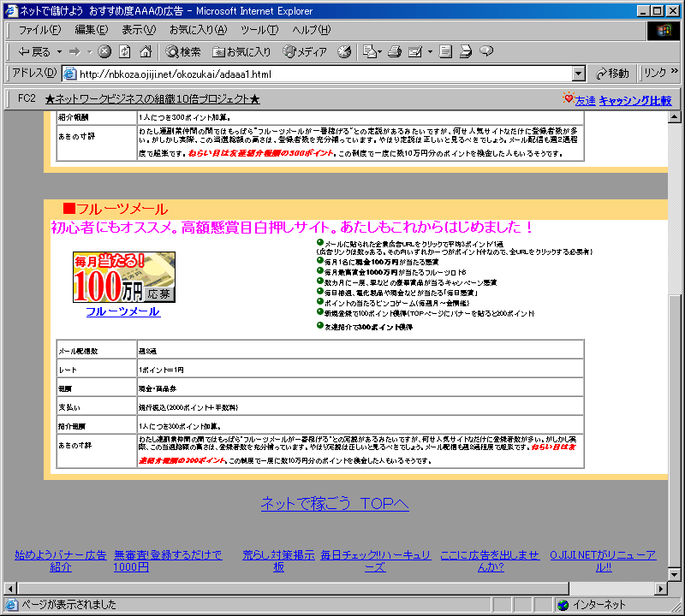Open the ヘルプ(H) menu
The image size is (685, 616).
coord(312,30)
